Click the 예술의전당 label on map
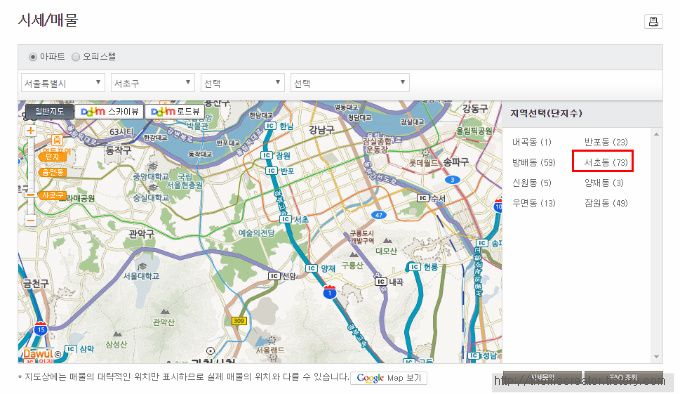 [257, 233]
